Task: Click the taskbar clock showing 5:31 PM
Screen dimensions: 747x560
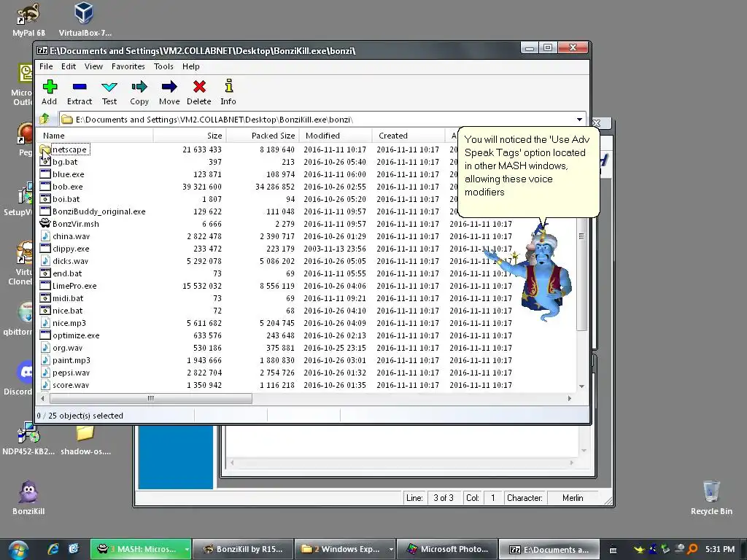Action: click(x=719, y=549)
